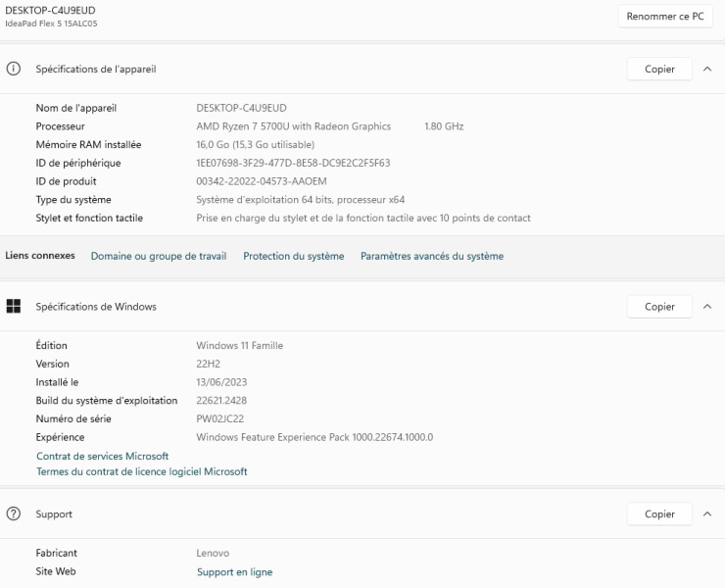
Task: Collapse the Support section chevron
Action: 707,514
